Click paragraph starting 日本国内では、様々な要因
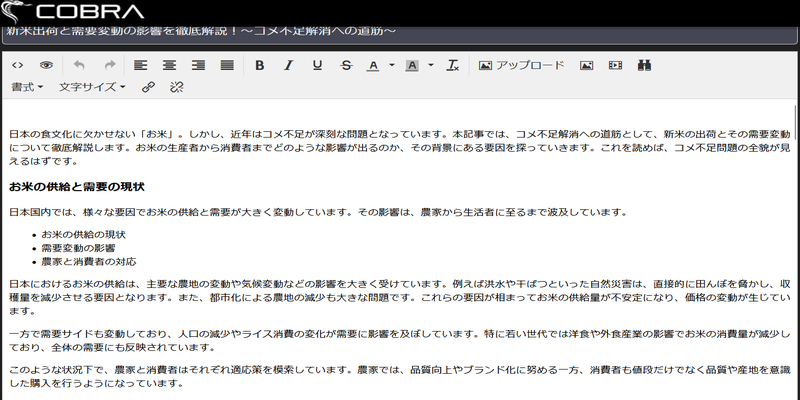 click(318, 212)
